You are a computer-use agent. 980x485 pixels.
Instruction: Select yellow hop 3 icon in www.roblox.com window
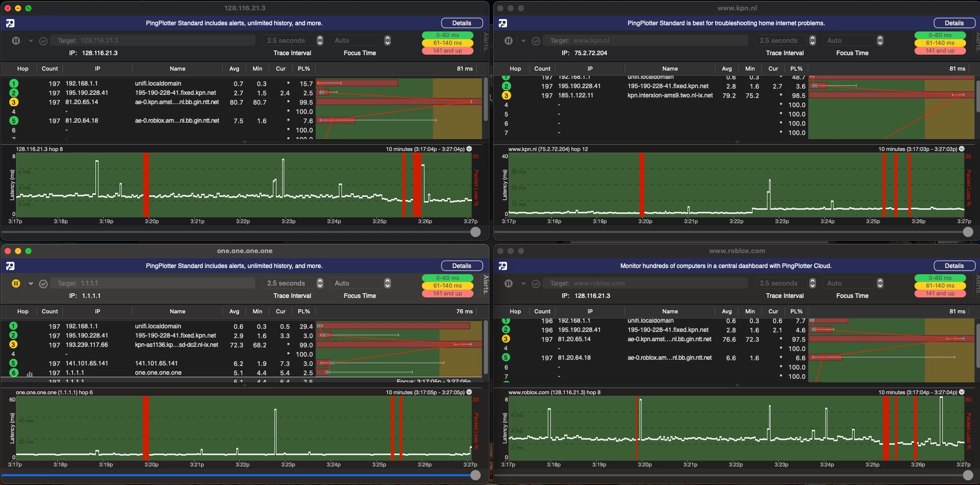[x=506, y=339]
